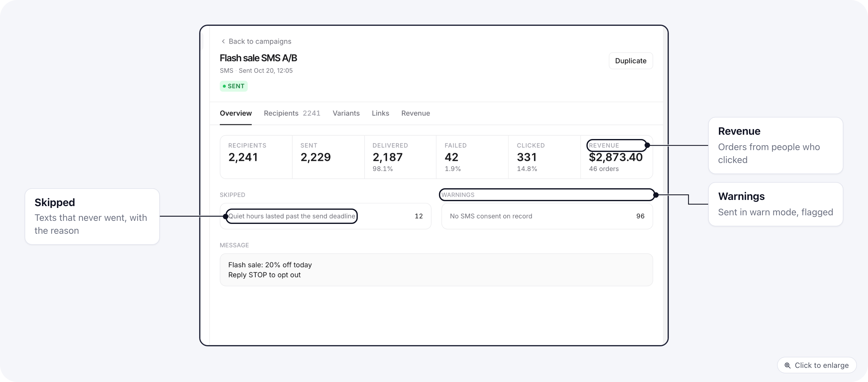Click the 14.8% click rate
The height and width of the screenshot is (382, 868).
click(527, 169)
